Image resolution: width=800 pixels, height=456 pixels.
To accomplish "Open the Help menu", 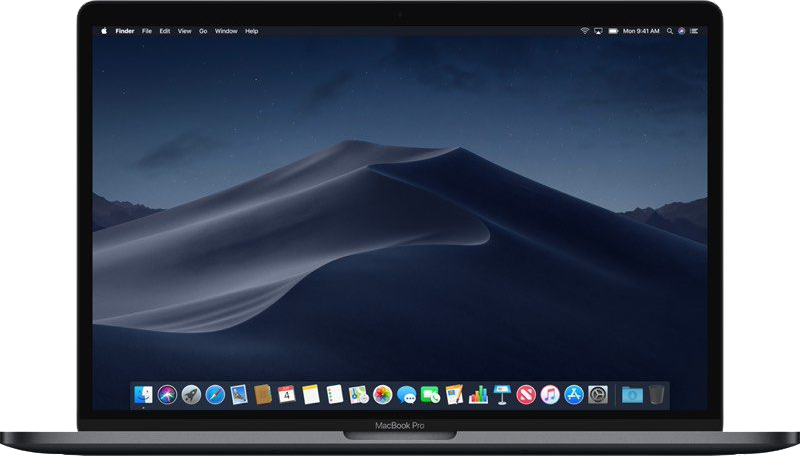I will tap(252, 31).
